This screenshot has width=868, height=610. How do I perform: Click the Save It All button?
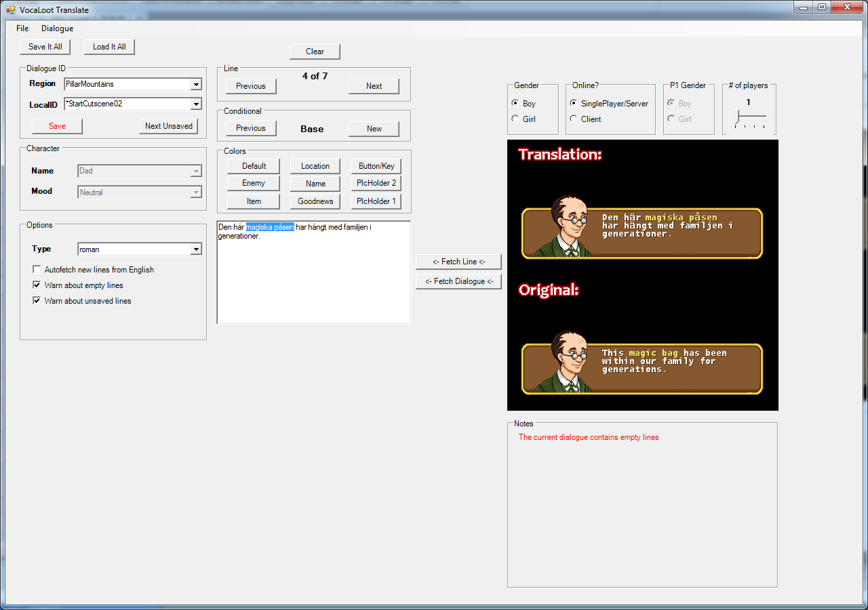pyautogui.click(x=45, y=47)
